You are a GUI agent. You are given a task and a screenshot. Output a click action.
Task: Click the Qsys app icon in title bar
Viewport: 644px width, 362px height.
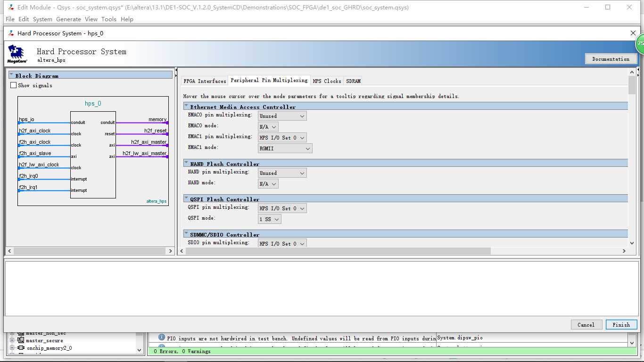point(11,8)
